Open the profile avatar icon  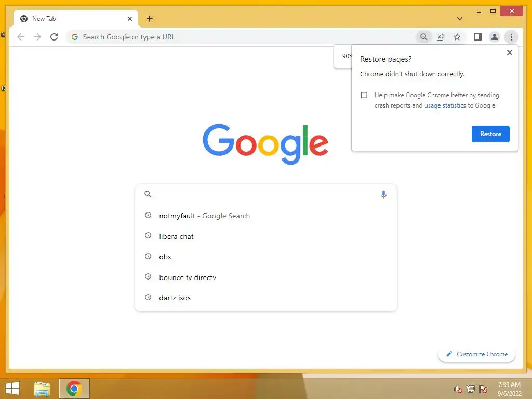click(495, 37)
